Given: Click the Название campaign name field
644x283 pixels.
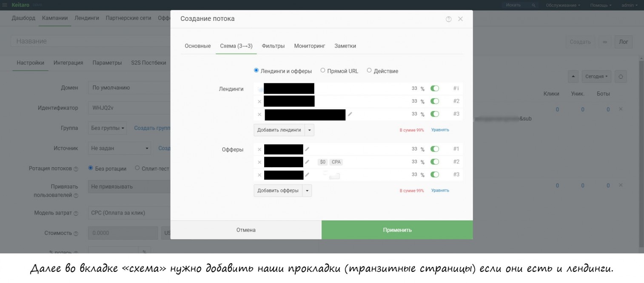Looking at the screenshot, I should pyautogui.click(x=90, y=41).
